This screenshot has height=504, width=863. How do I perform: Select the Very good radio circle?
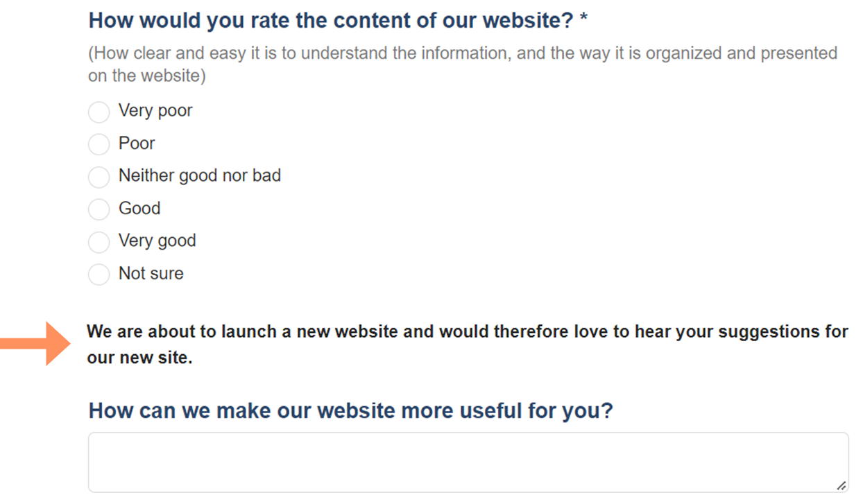click(x=99, y=242)
